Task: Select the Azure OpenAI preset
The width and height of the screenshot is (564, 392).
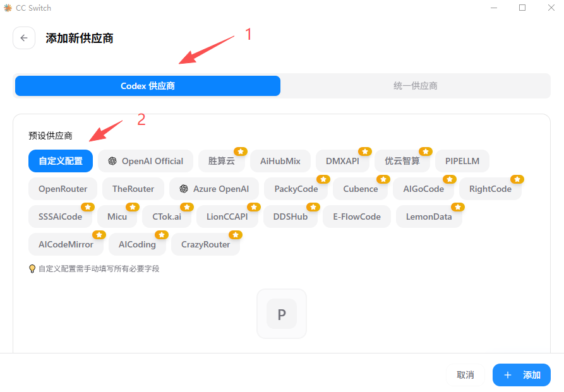Action: (x=214, y=189)
